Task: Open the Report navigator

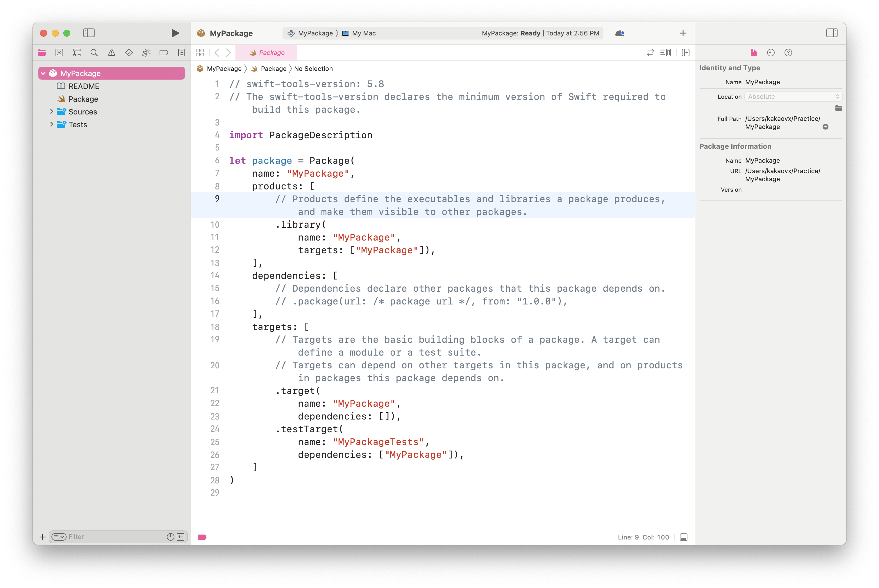Action: tap(181, 53)
